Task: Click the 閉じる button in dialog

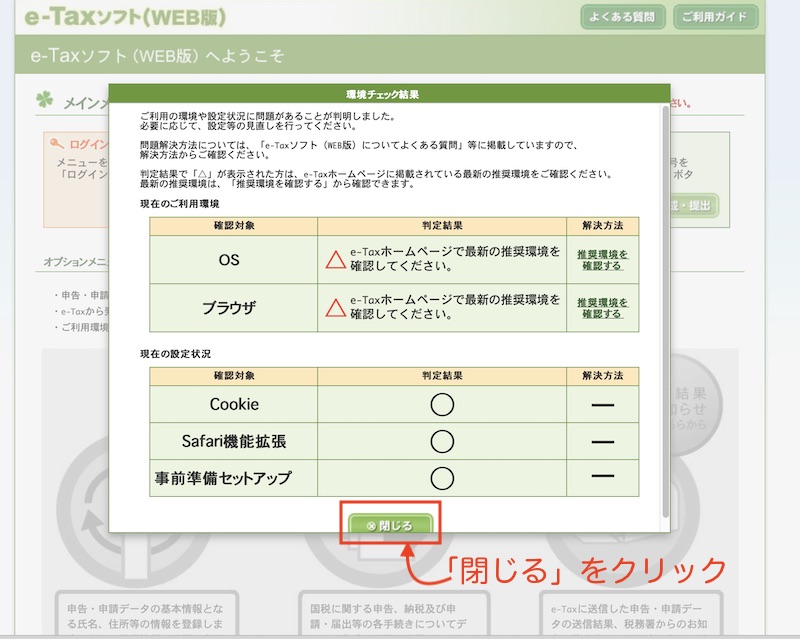Action: (x=390, y=525)
